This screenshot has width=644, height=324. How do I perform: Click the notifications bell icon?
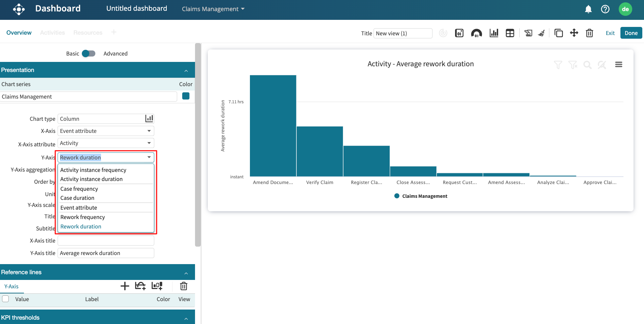pos(588,9)
